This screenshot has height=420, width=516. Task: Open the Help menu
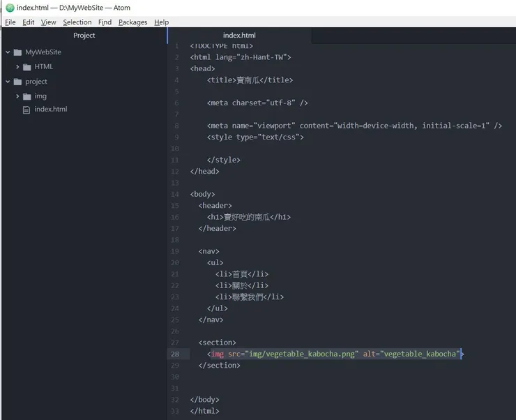161,22
